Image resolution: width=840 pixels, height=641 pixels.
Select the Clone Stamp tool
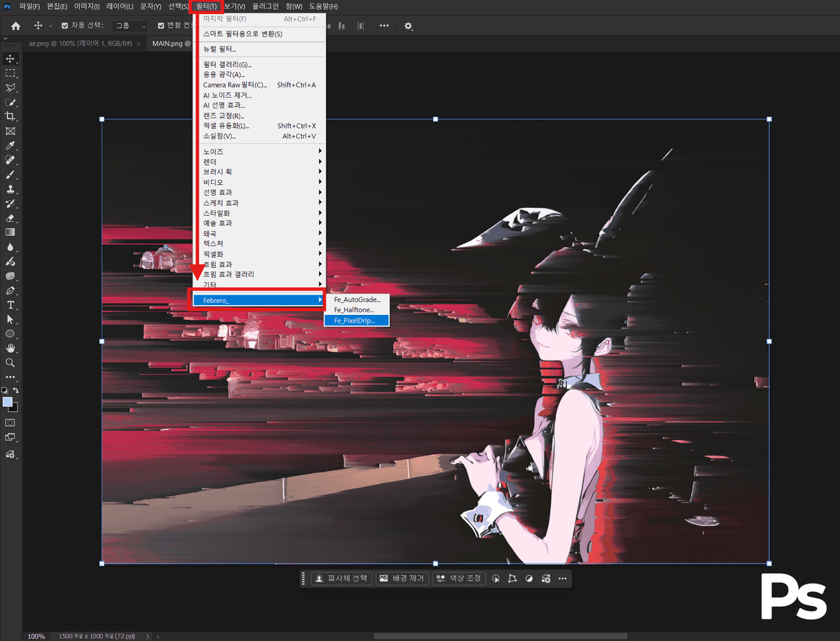(x=10, y=189)
